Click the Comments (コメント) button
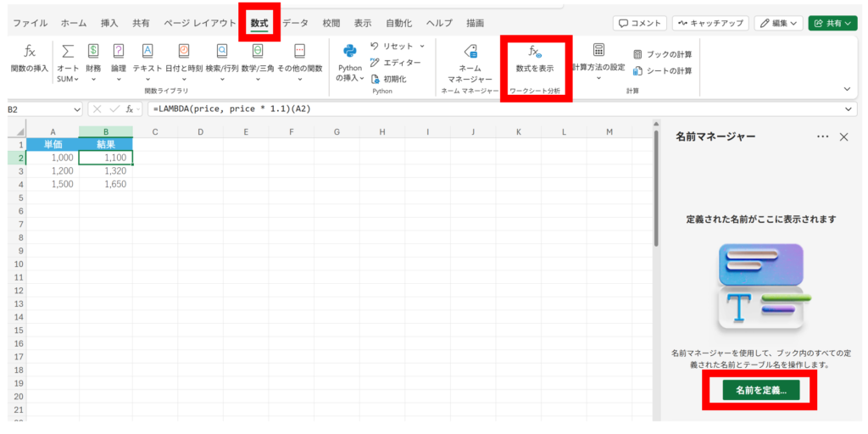 [x=640, y=23]
